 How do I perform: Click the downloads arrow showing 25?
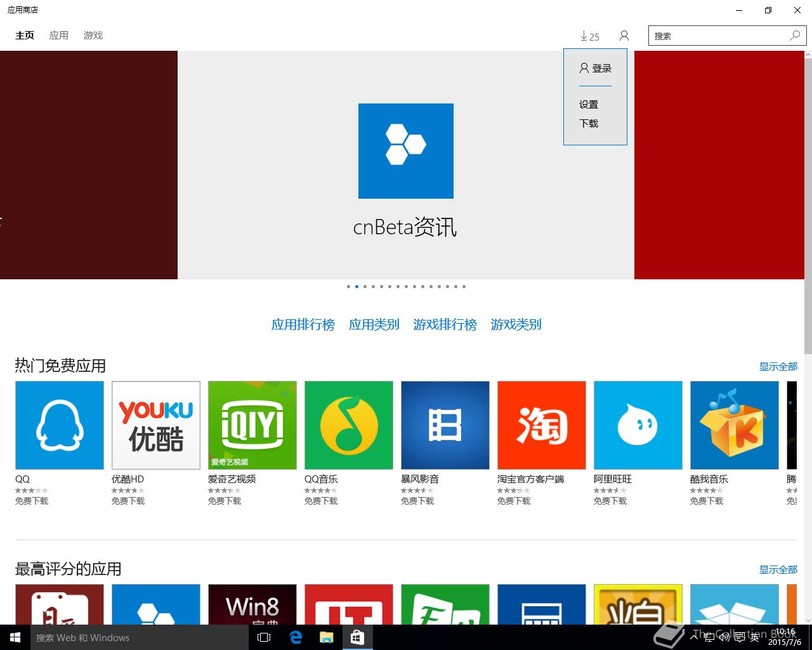589,36
